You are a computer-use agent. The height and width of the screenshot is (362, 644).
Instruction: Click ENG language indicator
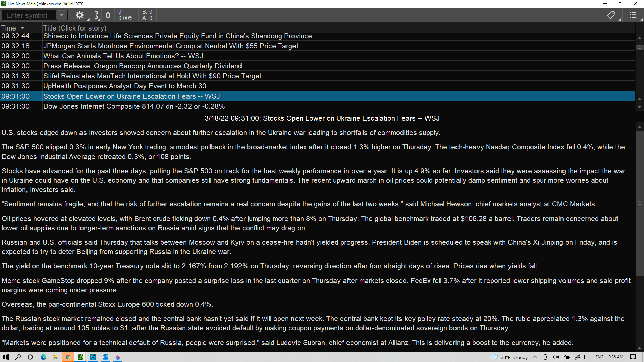coord(600,357)
